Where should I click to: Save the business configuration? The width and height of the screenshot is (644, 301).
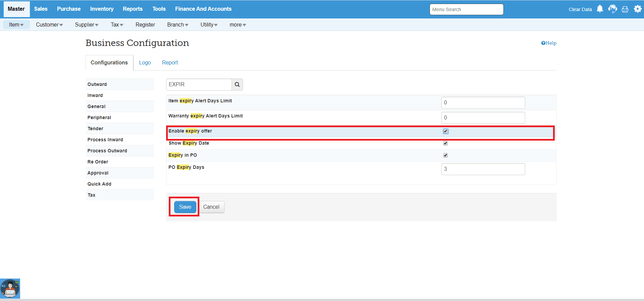[x=185, y=207]
